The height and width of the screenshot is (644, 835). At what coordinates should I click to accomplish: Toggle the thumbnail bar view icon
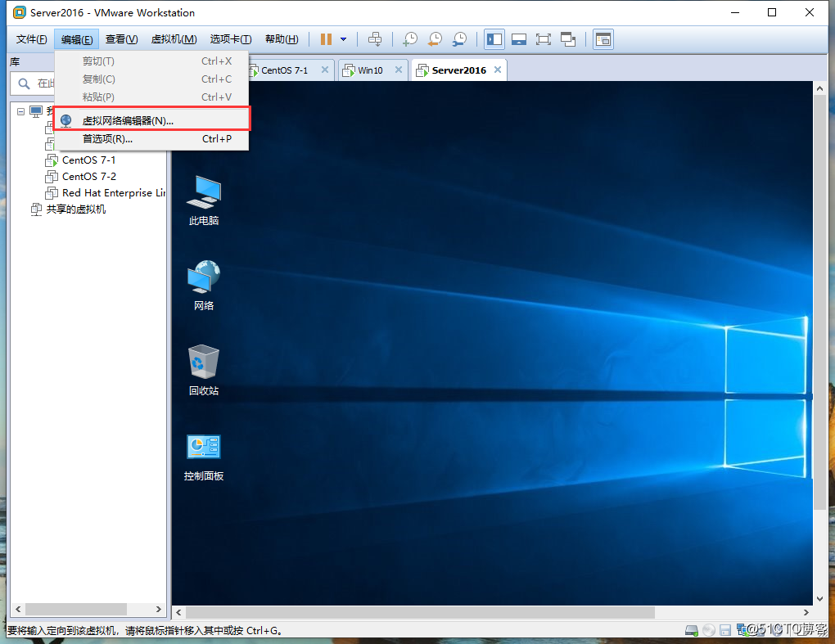(519, 39)
